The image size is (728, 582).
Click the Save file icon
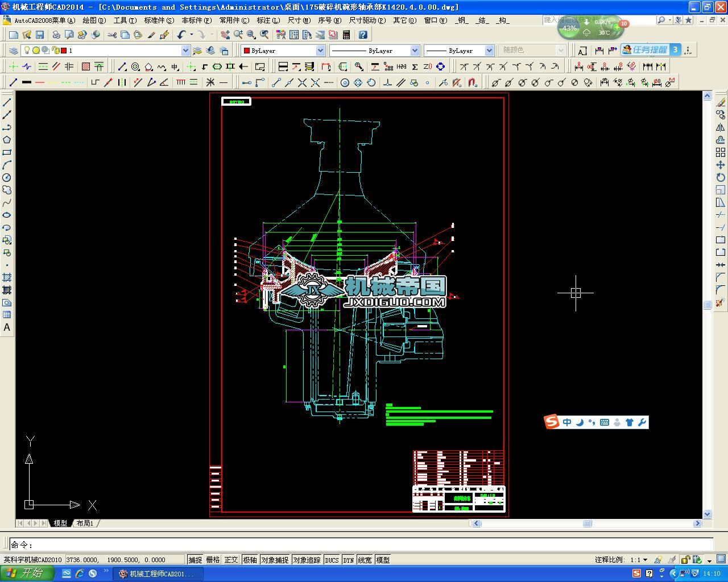[x=39, y=35]
